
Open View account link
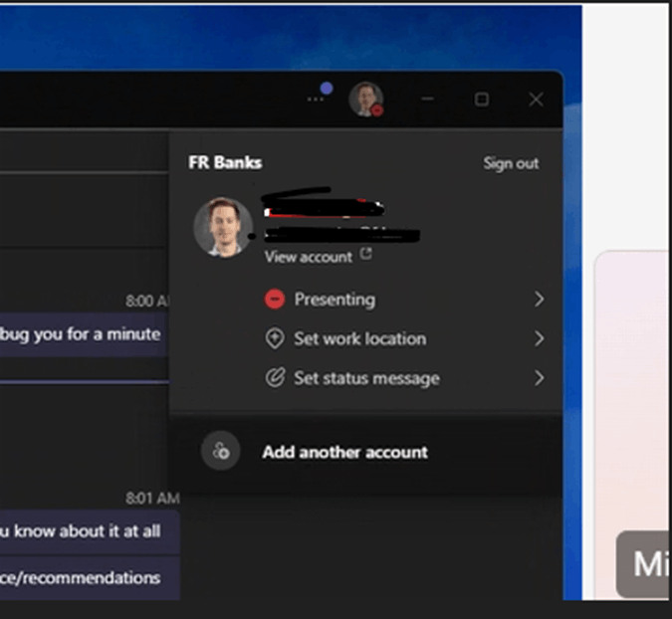(309, 257)
